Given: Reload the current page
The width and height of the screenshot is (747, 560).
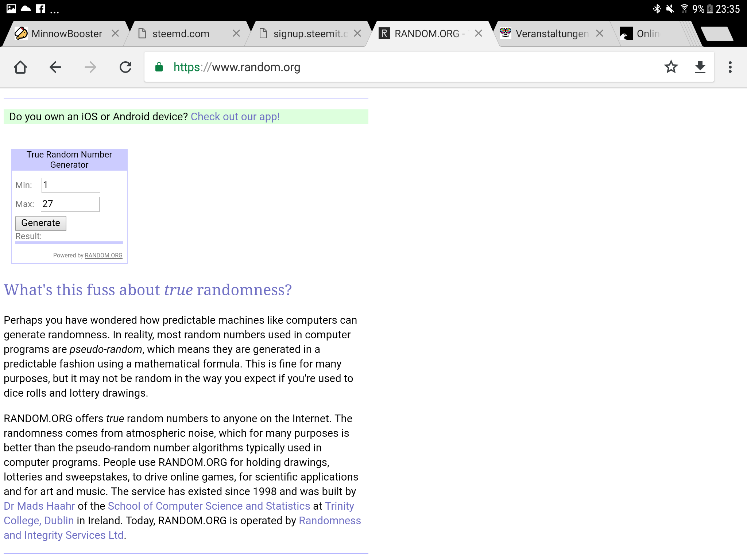Looking at the screenshot, I should [x=125, y=67].
